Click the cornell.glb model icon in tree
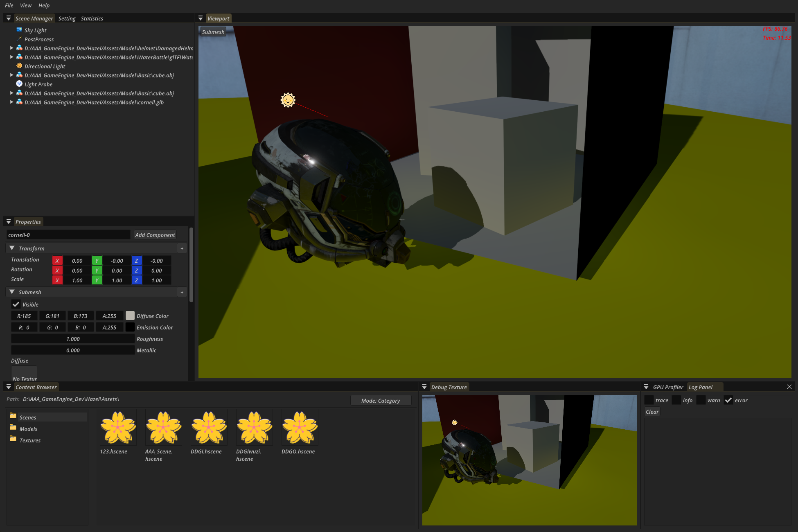Image resolution: width=798 pixels, height=532 pixels. [x=19, y=102]
